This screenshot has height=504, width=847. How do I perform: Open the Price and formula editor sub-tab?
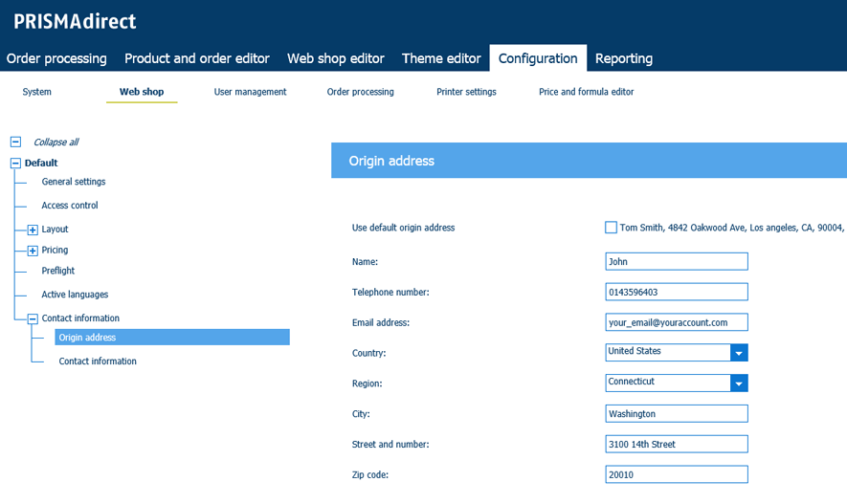[x=586, y=92]
